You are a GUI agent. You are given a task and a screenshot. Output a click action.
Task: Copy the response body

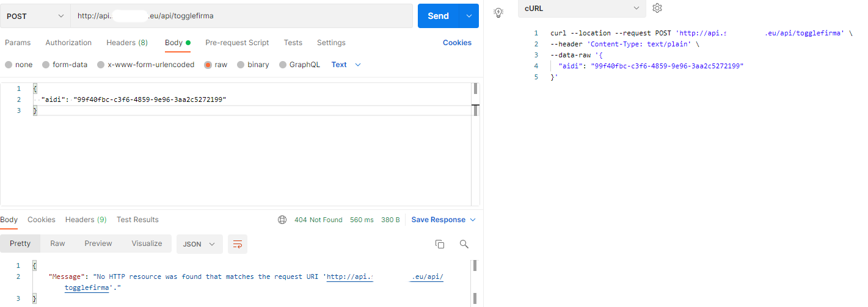pos(439,244)
